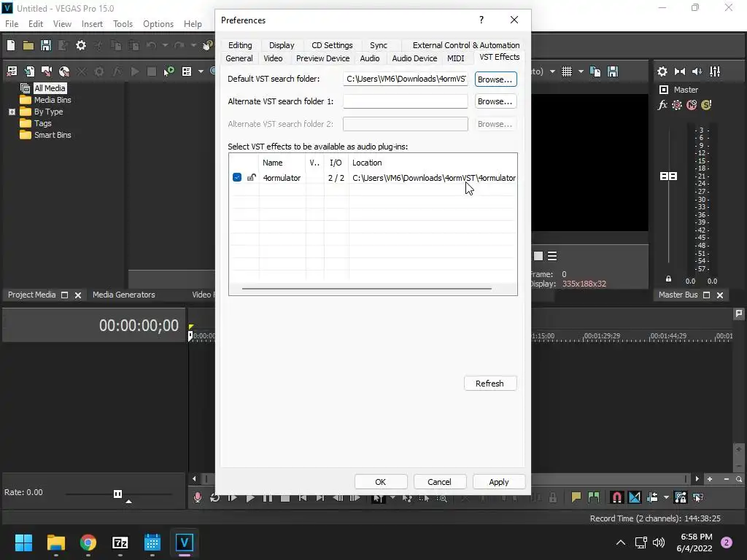Click the Record microphone button in transport
The height and width of the screenshot is (560, 747).
coord(197,497)
